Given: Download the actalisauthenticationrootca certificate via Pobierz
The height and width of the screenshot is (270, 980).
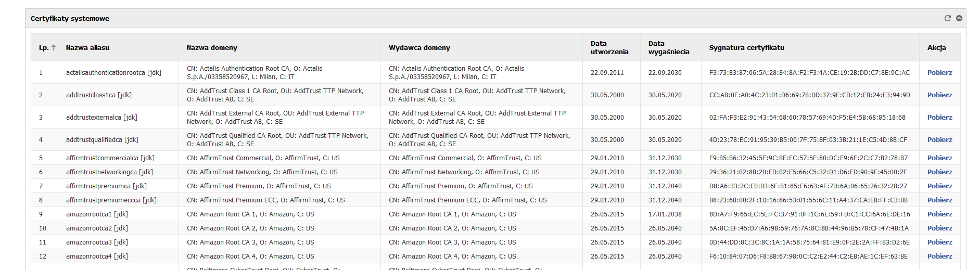Looking at the screenshot, I should coord(939,72).
